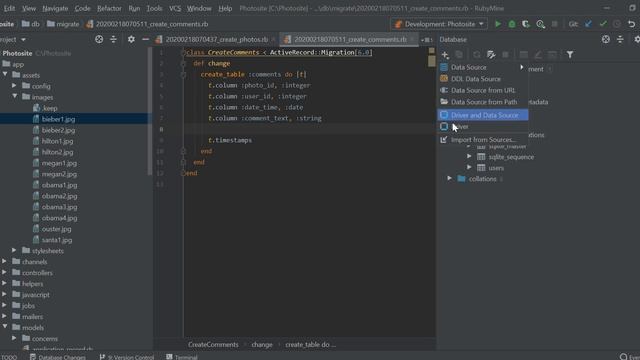This screenshot has width=640, height=360.
Task: Open the Database Changes tool window
Action: [x=58, y=357]
